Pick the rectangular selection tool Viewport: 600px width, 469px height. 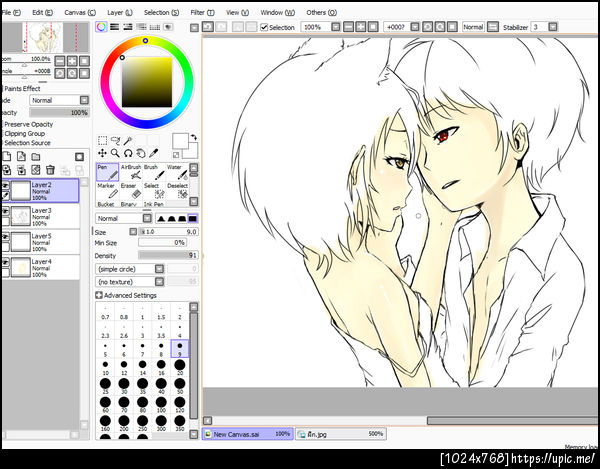point(103,140)
